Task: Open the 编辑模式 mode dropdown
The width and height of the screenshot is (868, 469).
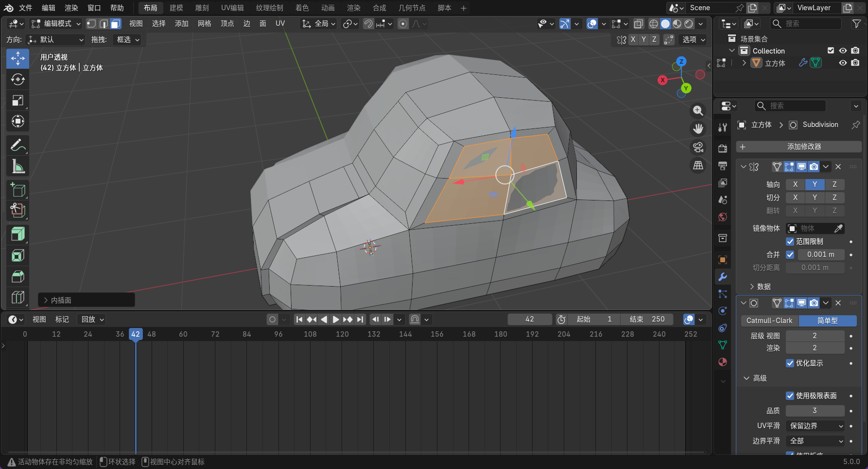Action: [56, 24]
